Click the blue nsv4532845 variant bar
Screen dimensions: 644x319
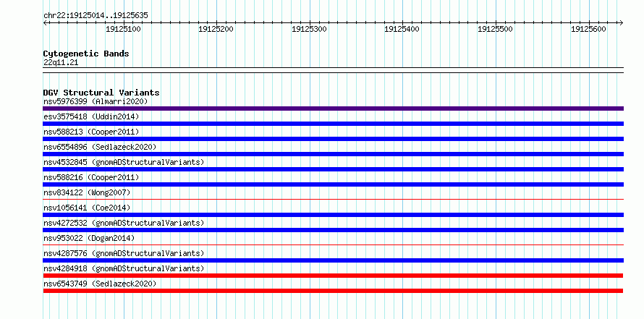tap(333, 169)
